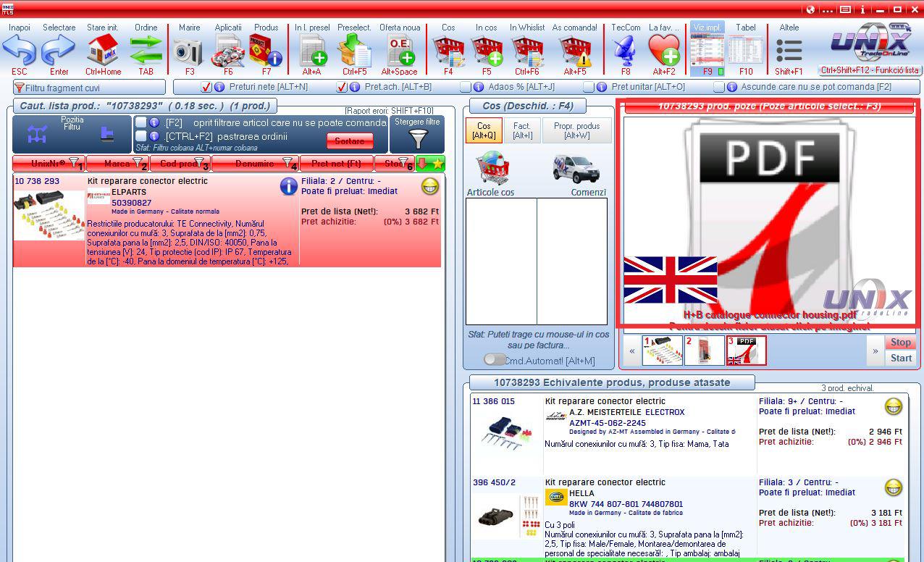Viewport: 924px width, 562px height.
Task: Sort by Pret net (Ft) column
Action: coord(337,164)
